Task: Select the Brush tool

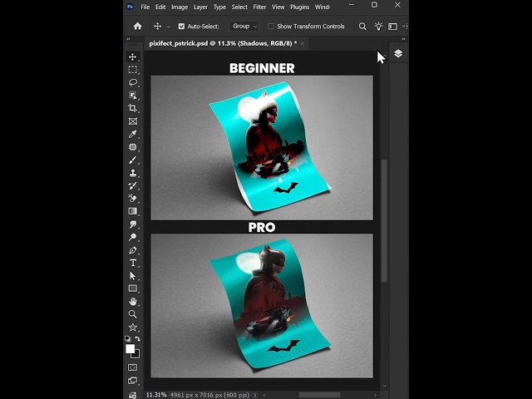Action: point(133,160)
